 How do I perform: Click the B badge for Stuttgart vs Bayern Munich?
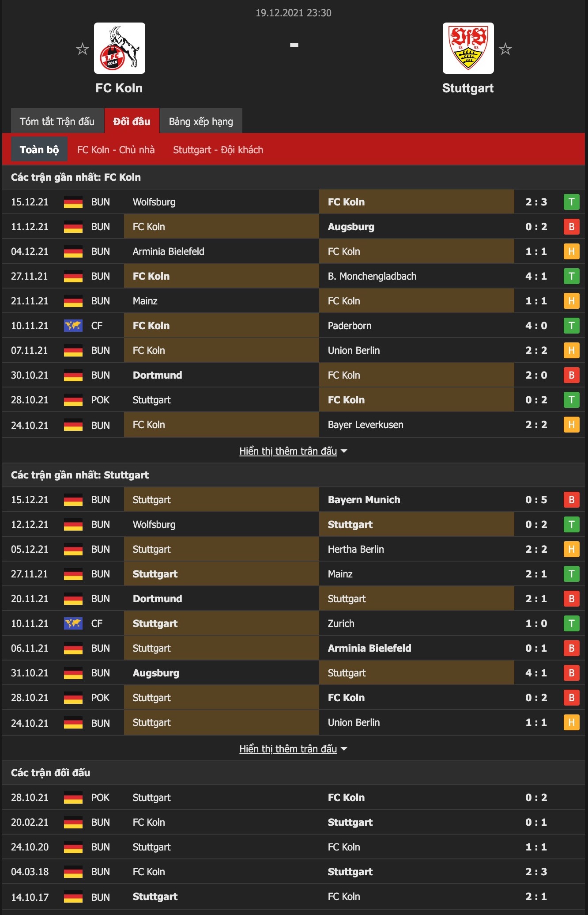point(572,500)
